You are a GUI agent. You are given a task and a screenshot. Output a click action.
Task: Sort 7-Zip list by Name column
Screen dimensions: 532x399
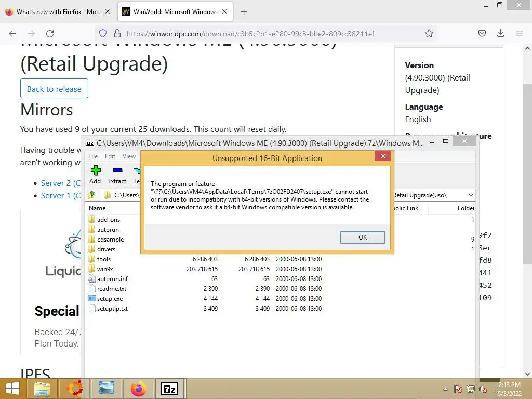point(97,208)
